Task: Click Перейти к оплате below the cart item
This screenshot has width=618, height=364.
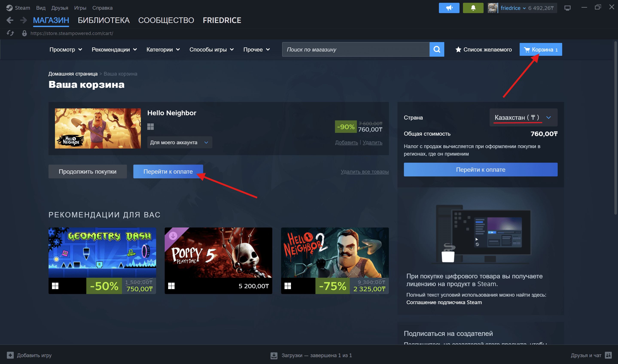Action: click(168, 171)
